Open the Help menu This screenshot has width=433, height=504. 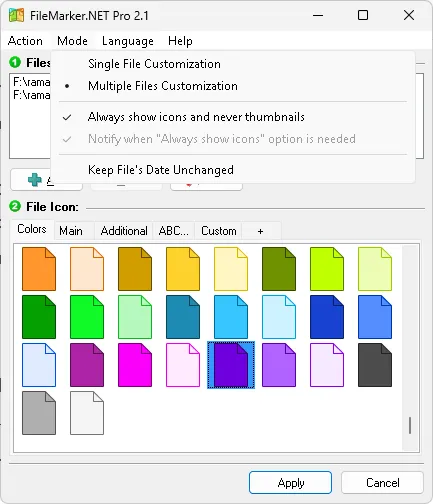180,41
